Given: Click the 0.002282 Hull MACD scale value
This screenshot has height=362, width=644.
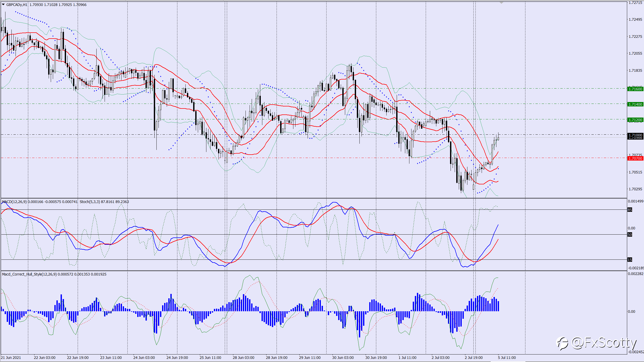Looking at the screenshot, I should coord(635,274).
